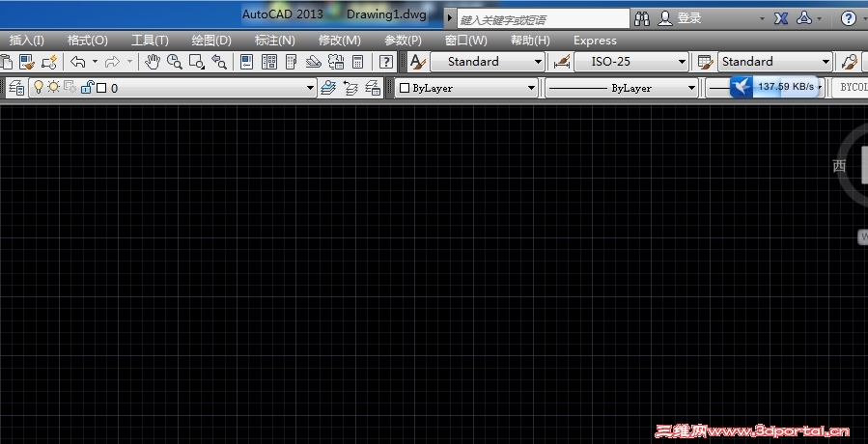Open the BYCOLOR plot style box

coord(851,88)
